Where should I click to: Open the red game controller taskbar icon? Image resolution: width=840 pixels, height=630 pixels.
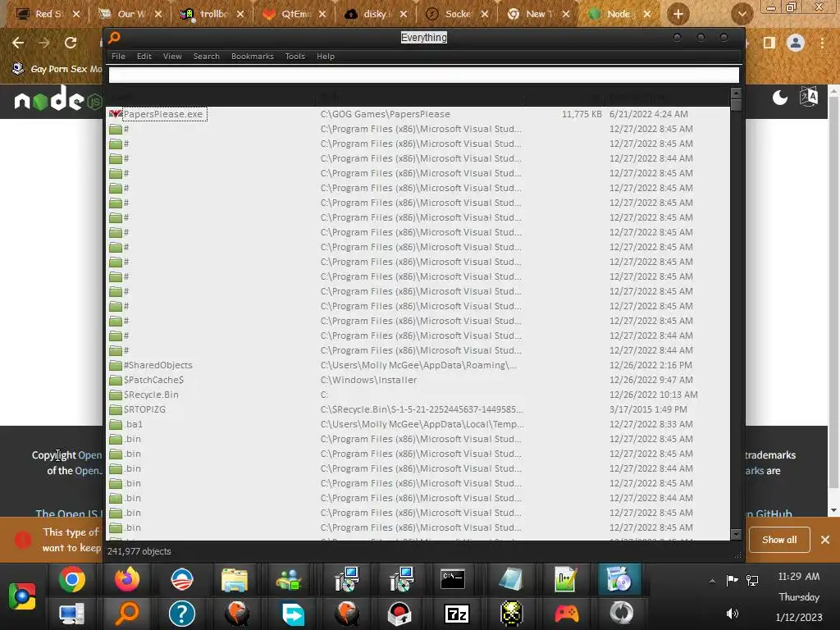coord(566,614)
